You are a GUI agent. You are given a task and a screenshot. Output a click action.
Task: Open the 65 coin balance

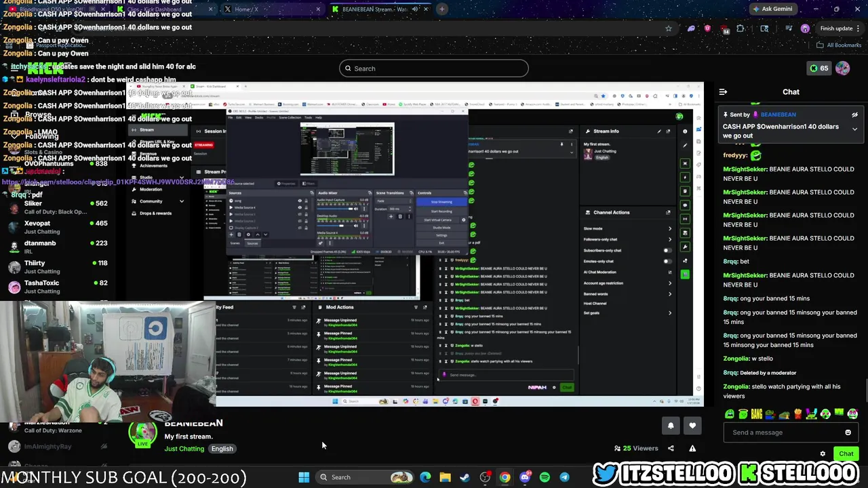818,68
